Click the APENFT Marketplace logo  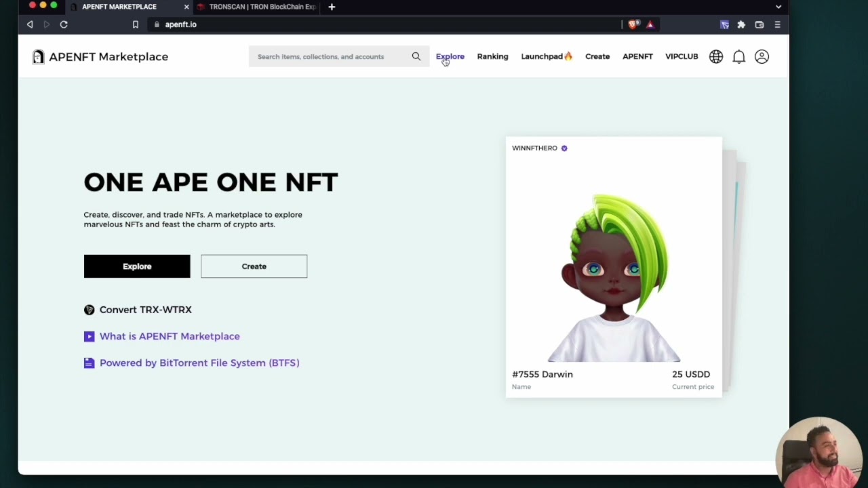[x=100, y=57]
